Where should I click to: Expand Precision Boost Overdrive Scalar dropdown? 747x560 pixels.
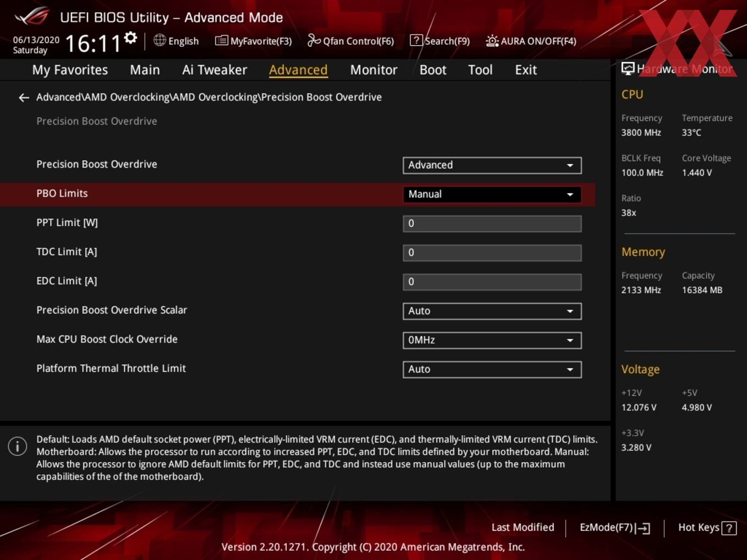point(492,311)
